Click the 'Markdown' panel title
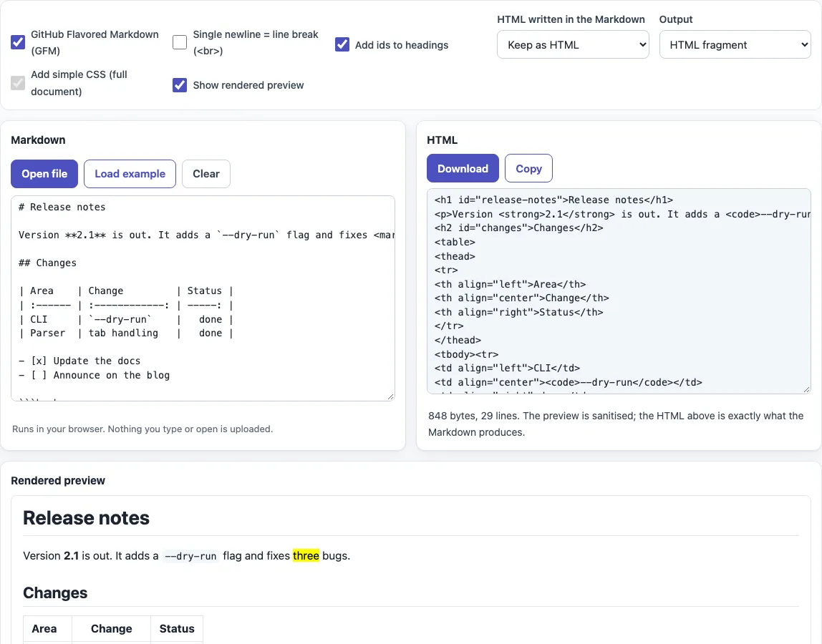The image size is (822, 644). [x=38, y=140]
